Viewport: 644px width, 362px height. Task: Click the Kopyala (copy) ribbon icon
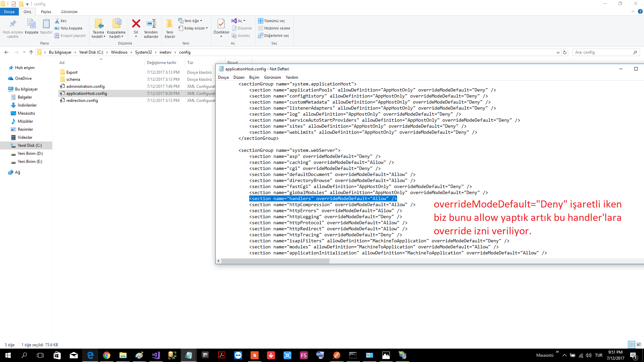click(x=31, y=24)
